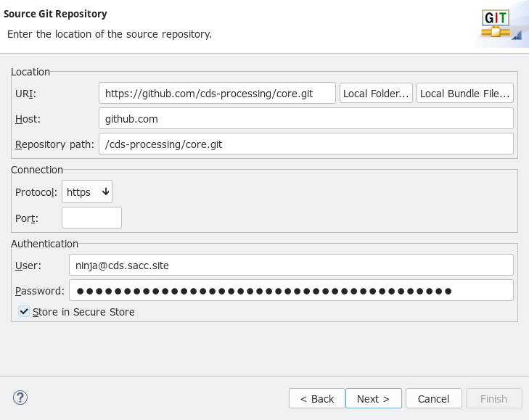The width and height of the screenshot is (529, 420).
Task: Focus the URI text field
Action: (217, 94)
